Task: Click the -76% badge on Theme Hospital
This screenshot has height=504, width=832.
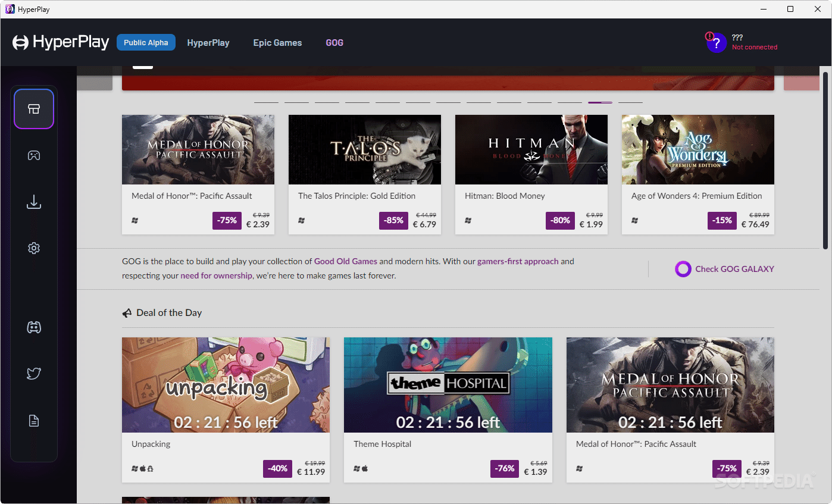Action: point(505,468)
